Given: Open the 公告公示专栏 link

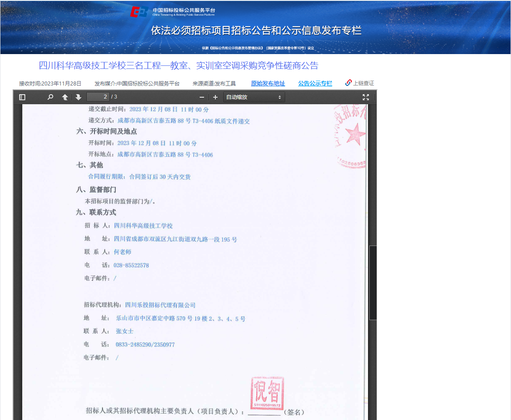Looking at the screenshot, I should [315, 83].
